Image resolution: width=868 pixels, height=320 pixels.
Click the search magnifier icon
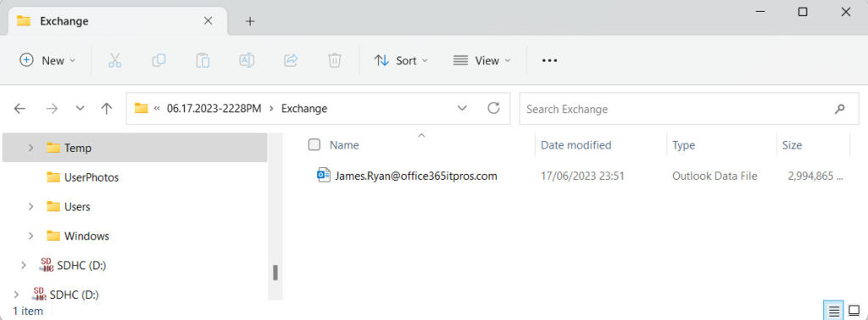coord(840,109)
